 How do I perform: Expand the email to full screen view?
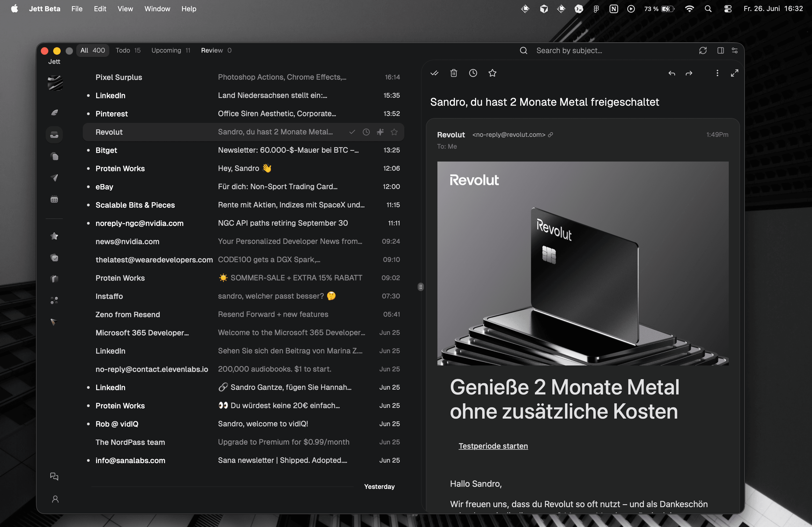(734, 73)
